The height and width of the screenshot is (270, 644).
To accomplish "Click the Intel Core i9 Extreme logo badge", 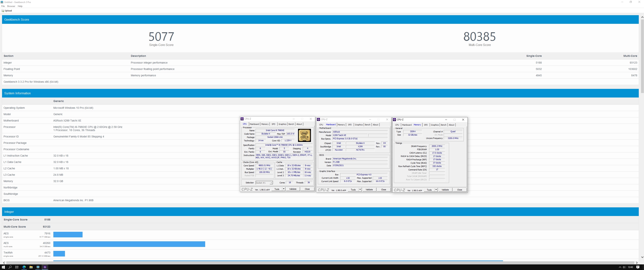I will pos(304,135).
